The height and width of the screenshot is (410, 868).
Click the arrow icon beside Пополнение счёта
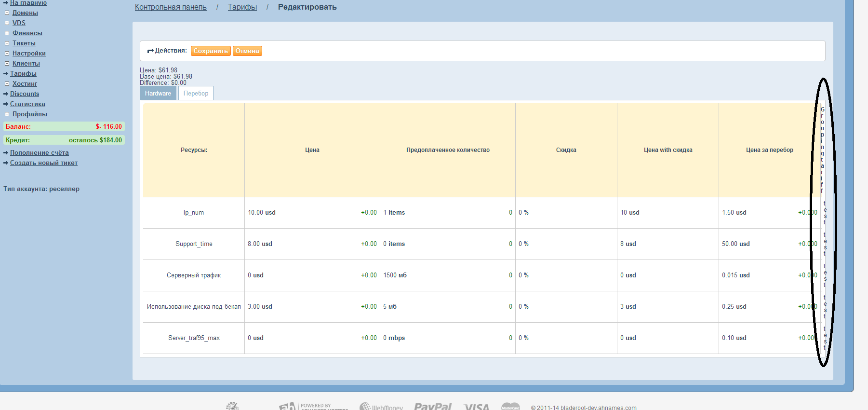pyautogui.click(x=6, y=153)
